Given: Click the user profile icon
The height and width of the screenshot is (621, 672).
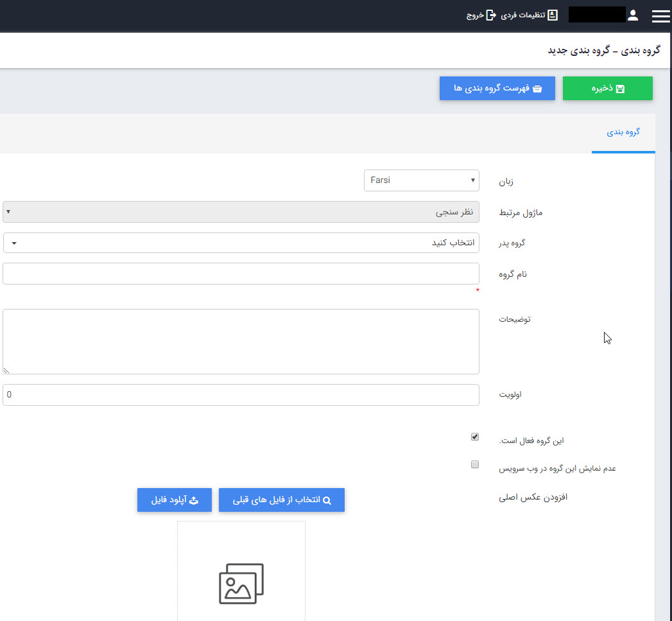Looking at the screenshot, I should pos(633,15).
